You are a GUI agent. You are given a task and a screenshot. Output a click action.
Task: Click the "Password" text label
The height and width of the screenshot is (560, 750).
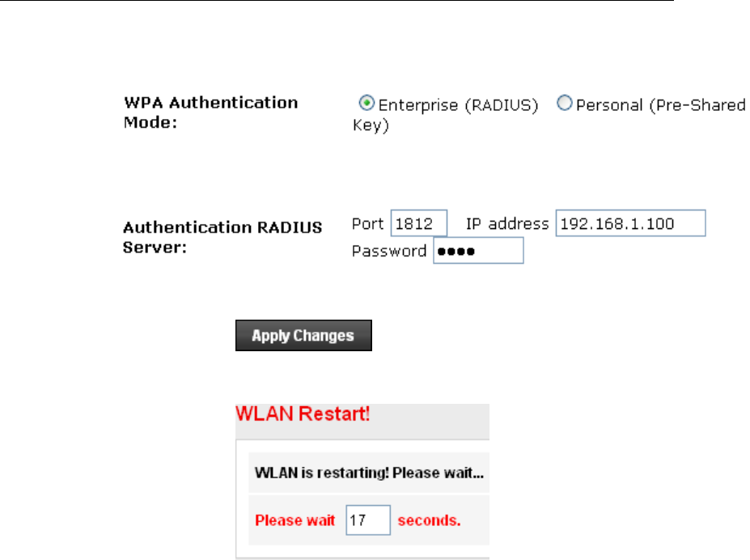tap(389, 251)
